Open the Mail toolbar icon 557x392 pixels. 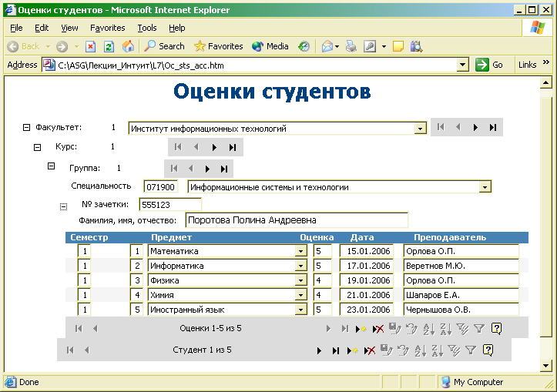(327, 46)
